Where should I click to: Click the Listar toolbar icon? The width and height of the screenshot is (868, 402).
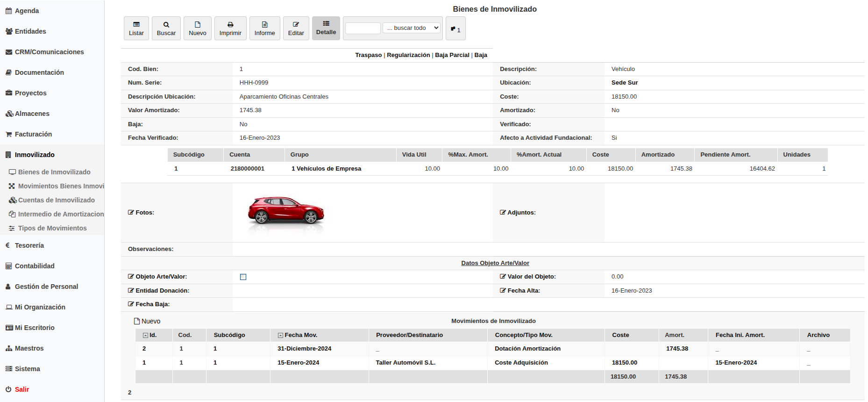coord(136,29)
